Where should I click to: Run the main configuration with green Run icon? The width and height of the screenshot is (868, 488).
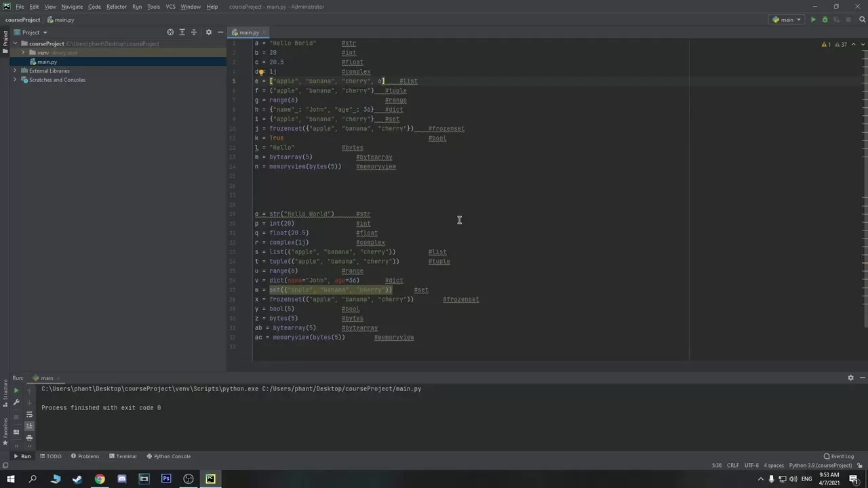point(813,20)
